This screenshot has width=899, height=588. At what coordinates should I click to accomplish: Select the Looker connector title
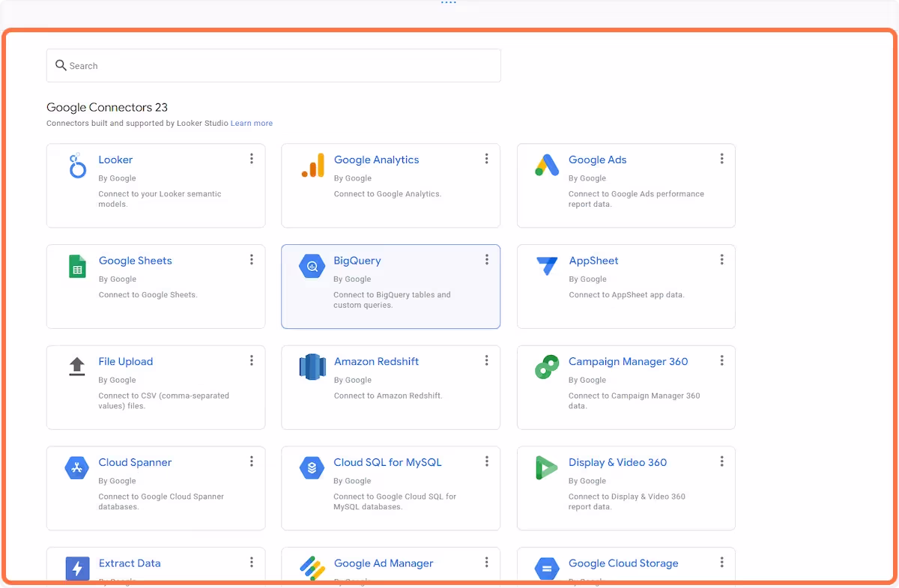click(x=115, y=160)
